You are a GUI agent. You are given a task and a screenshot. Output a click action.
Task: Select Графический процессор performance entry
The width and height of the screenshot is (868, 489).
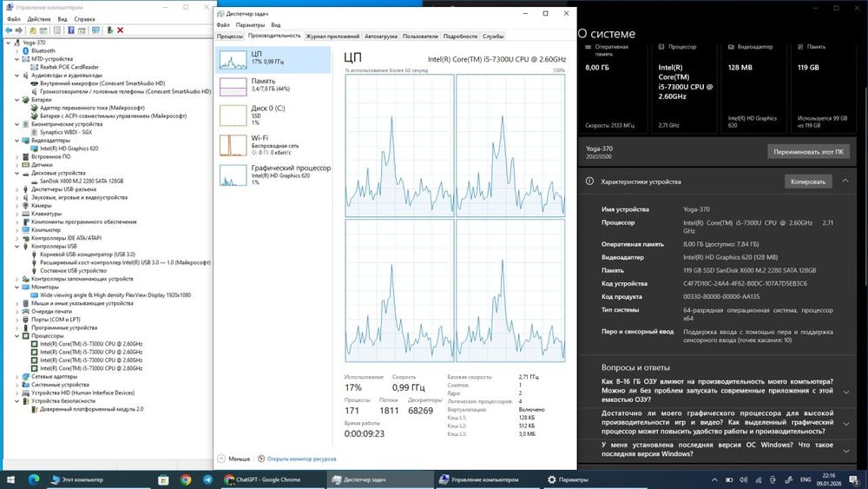point(273,175)
